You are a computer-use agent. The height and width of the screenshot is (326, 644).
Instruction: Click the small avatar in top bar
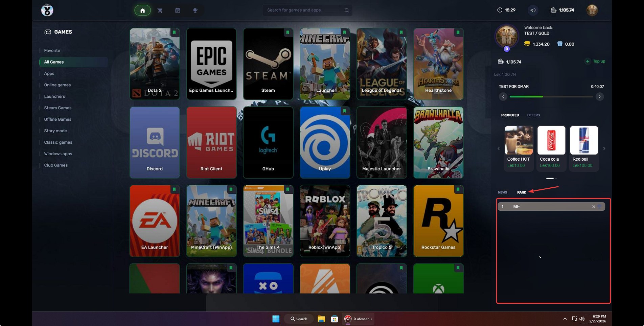[592, 10]
